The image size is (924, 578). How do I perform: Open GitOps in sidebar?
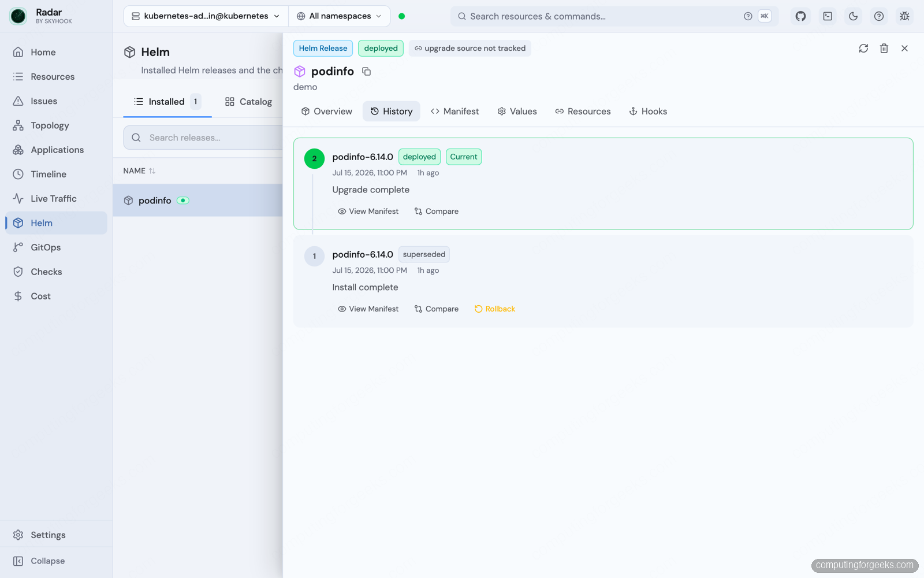[56, 247]
